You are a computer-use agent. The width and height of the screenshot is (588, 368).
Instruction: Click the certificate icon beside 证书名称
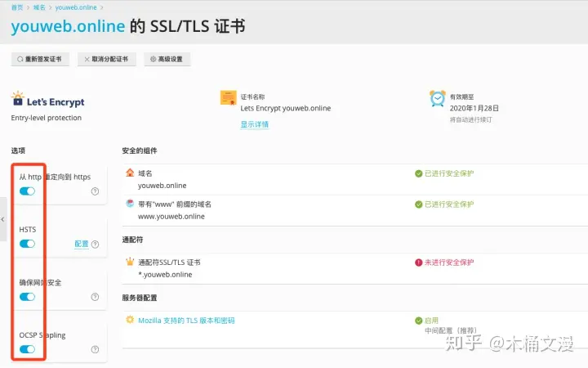pyautogui.click(x=229, y=97)
